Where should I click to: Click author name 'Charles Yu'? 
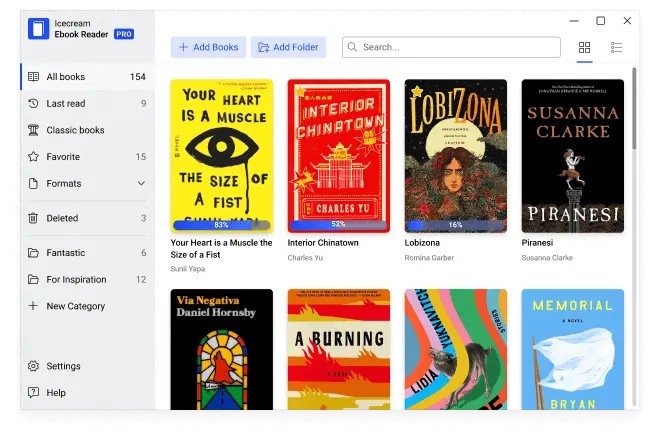pos(305,258)
